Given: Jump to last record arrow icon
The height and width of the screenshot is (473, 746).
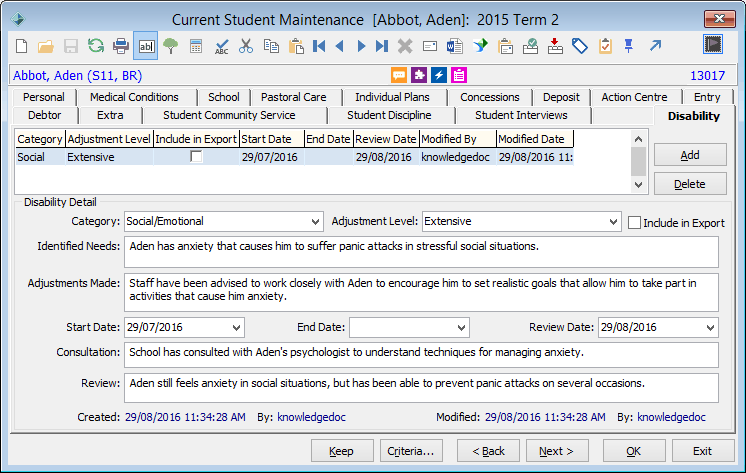Looking at the screenshot, I should click(382, 46).
